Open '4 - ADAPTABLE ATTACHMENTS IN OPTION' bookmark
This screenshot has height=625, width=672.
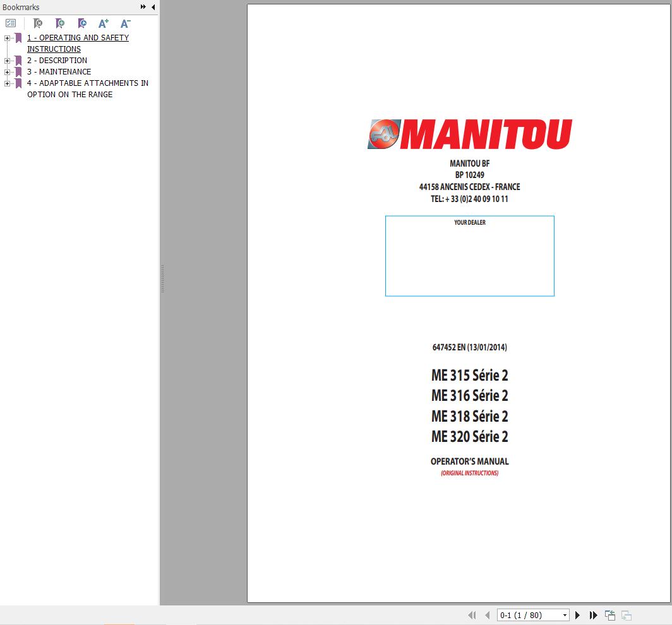click(88, 88)
